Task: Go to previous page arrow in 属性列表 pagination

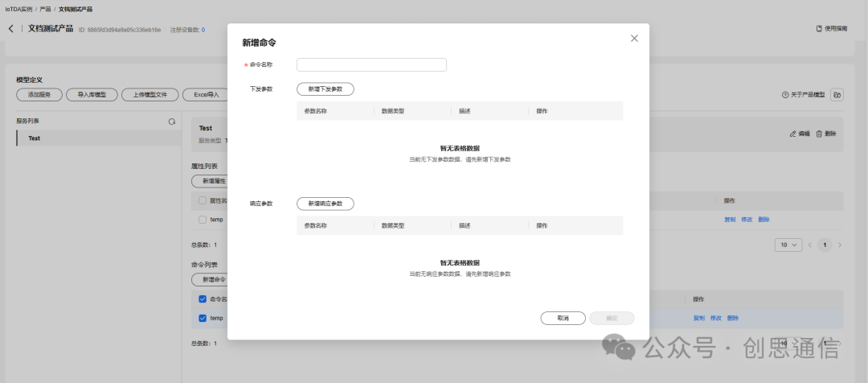Action: click(810, 245)
